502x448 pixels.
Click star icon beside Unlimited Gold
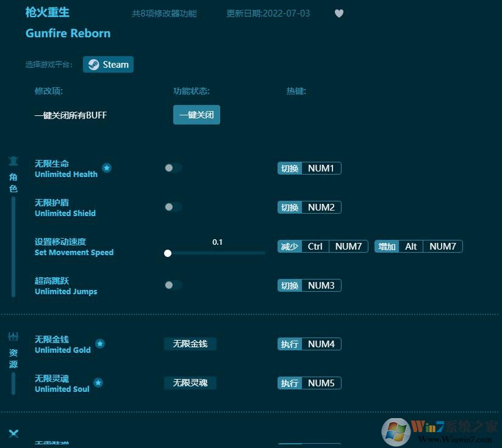point(100,344)
